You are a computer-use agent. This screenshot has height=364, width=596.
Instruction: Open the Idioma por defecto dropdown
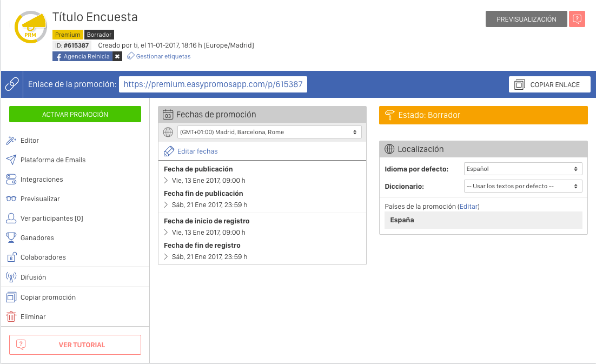[x=522, y=169]
